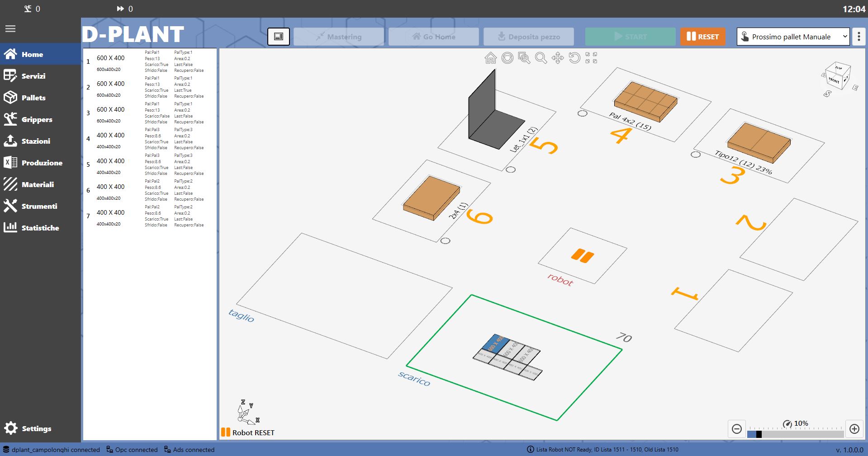868x456 pixels.
Task: Select the orbit view tool
Action: (508, 58)
